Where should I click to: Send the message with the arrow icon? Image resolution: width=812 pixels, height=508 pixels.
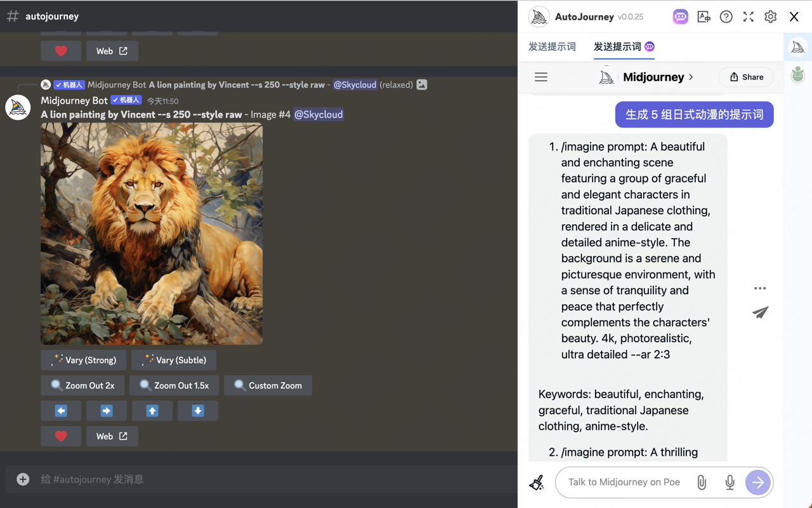(x=758, y=483)
